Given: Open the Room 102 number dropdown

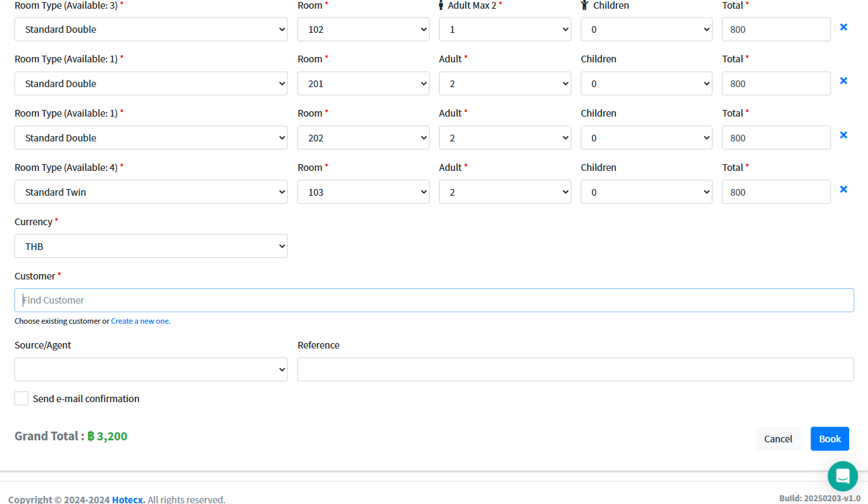Looking at the screenshot, I should coord(363,29).
